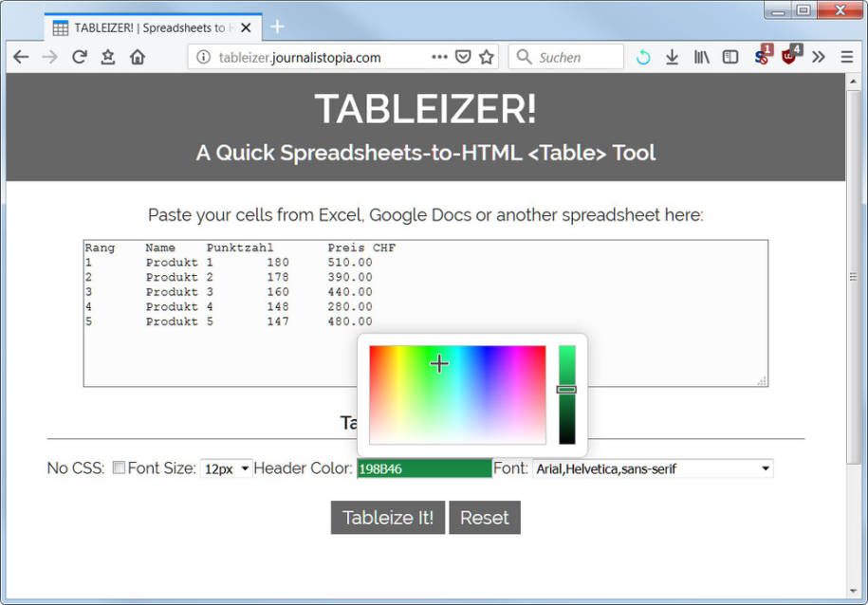Click the vertical scrollbar thumb

tap(853, 277)
